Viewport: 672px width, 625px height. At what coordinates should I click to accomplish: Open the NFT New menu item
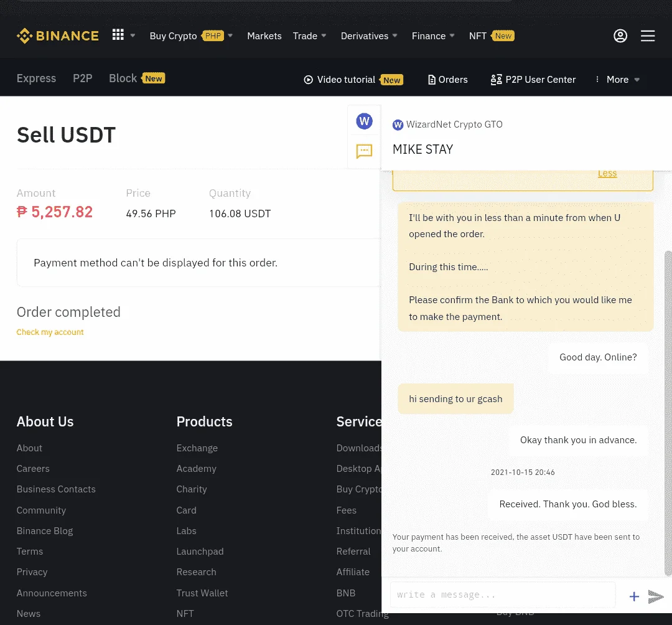point(492,36)
